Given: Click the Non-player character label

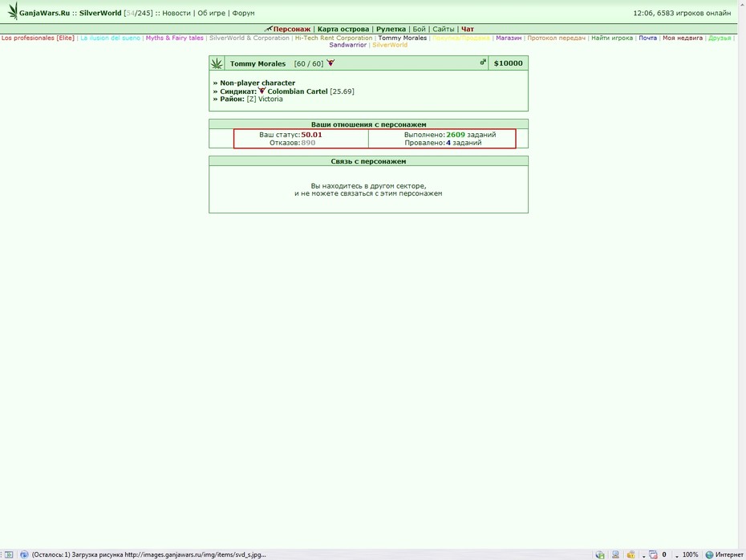Looking at the screenshot, I should [257, 83].
